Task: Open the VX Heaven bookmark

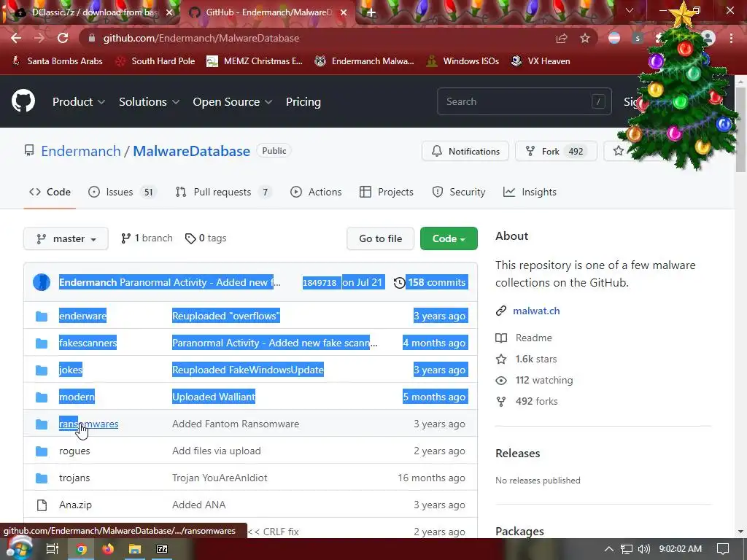Action: tap(541, 61)
